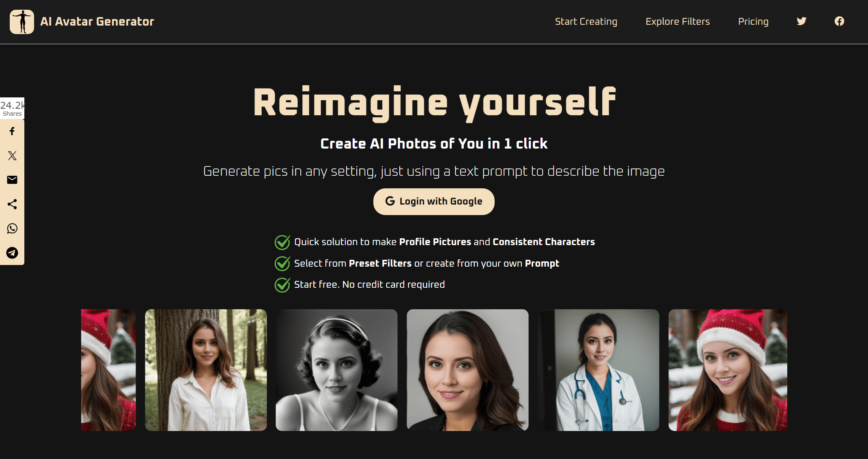
Task: Open the email share icon in the sidebar
Action: click(x=12, y=180)
